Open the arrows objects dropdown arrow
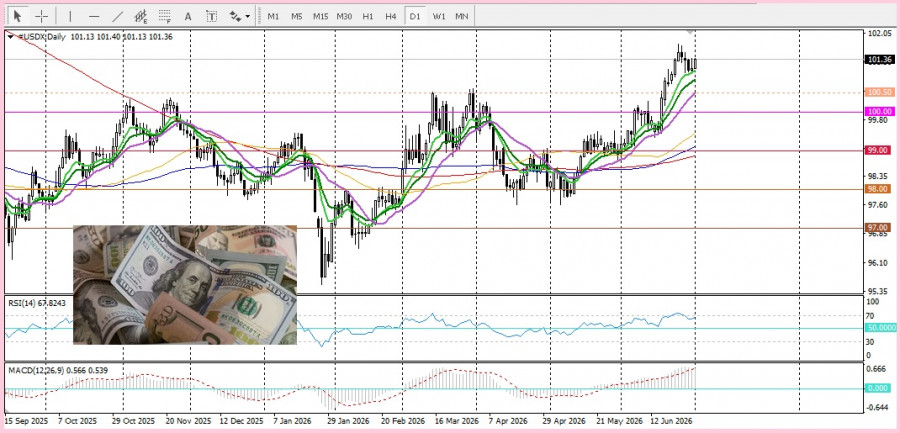 coord(247,16)
